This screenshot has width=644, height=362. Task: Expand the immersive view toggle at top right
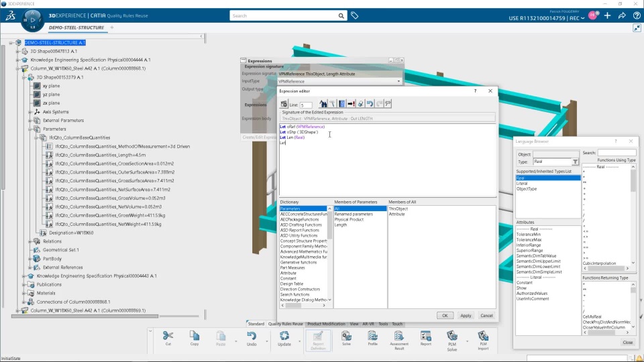pyautogui.click(x=637, y=27)
